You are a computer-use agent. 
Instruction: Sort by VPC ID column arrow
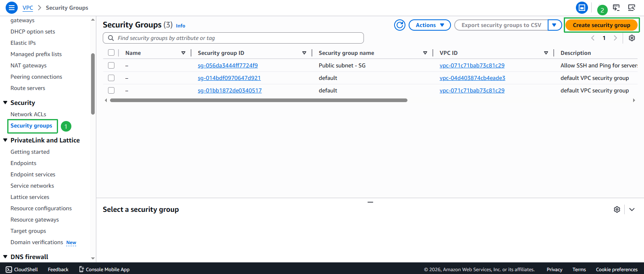pyautogui.click(x=546, y=53)
